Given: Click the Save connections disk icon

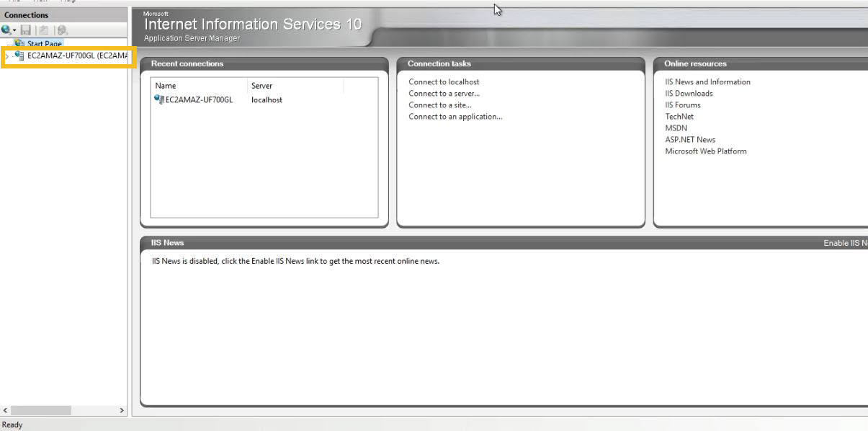Looking at the screenshot, I should coord(26,30).
